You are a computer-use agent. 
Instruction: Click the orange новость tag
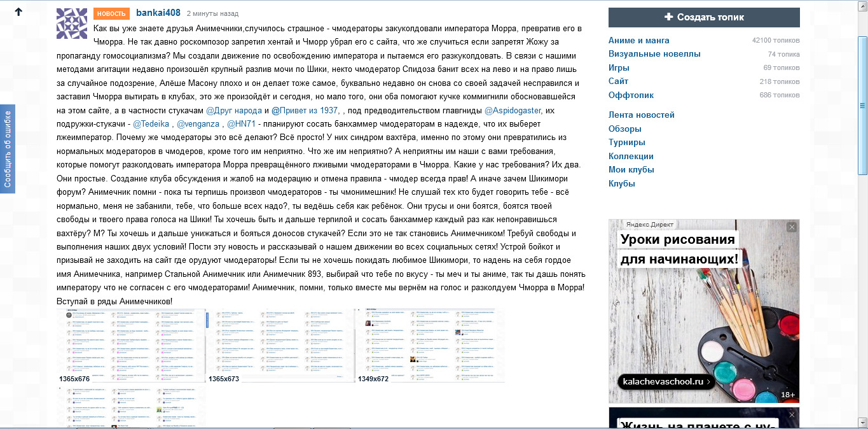(111, 13)
